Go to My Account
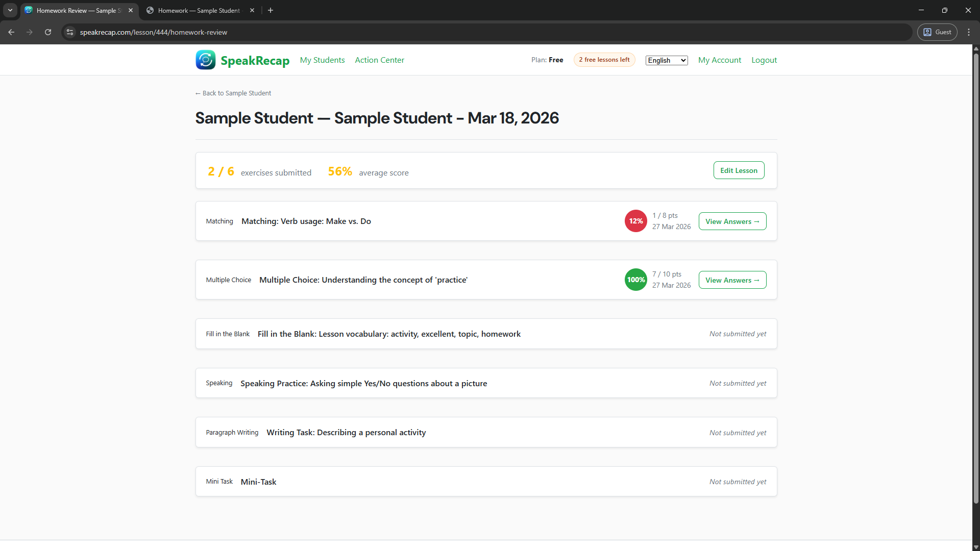 pos(720,60)
